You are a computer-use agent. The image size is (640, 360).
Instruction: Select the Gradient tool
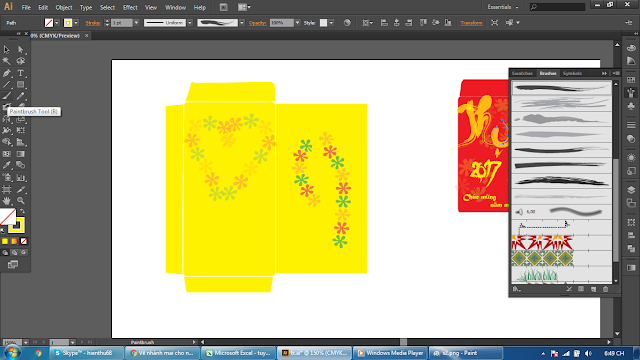coord(20,154)
